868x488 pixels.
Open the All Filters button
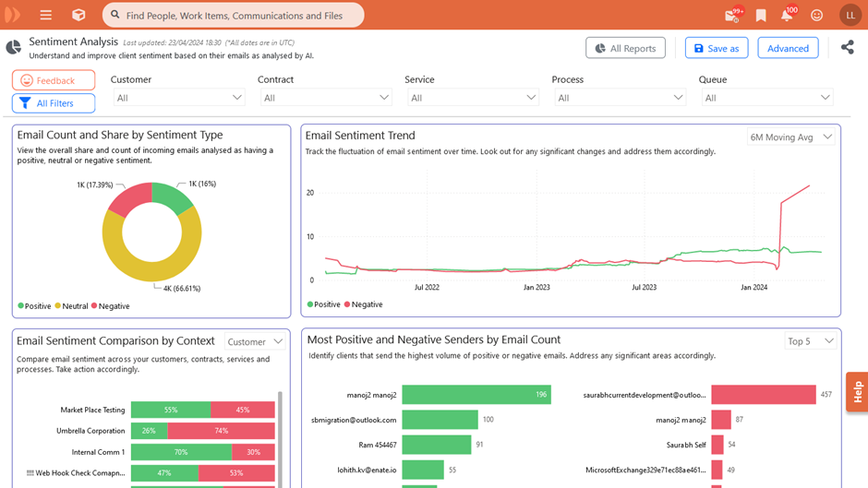(x=54, y=103)
